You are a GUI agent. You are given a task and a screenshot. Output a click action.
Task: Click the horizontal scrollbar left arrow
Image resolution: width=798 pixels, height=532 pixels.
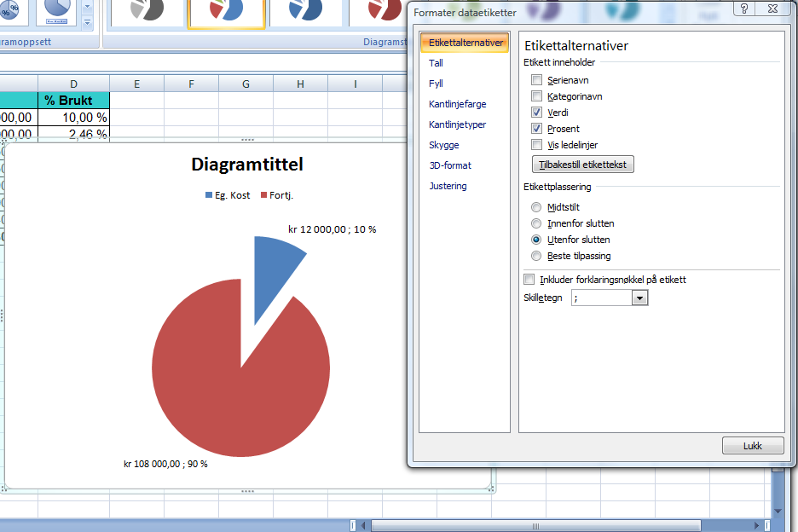(363, 525)
